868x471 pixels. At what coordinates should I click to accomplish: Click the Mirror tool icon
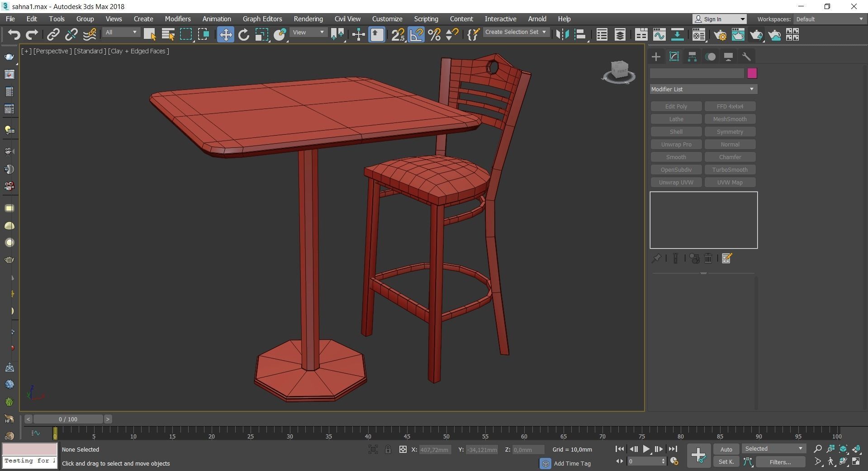[562, 35]
